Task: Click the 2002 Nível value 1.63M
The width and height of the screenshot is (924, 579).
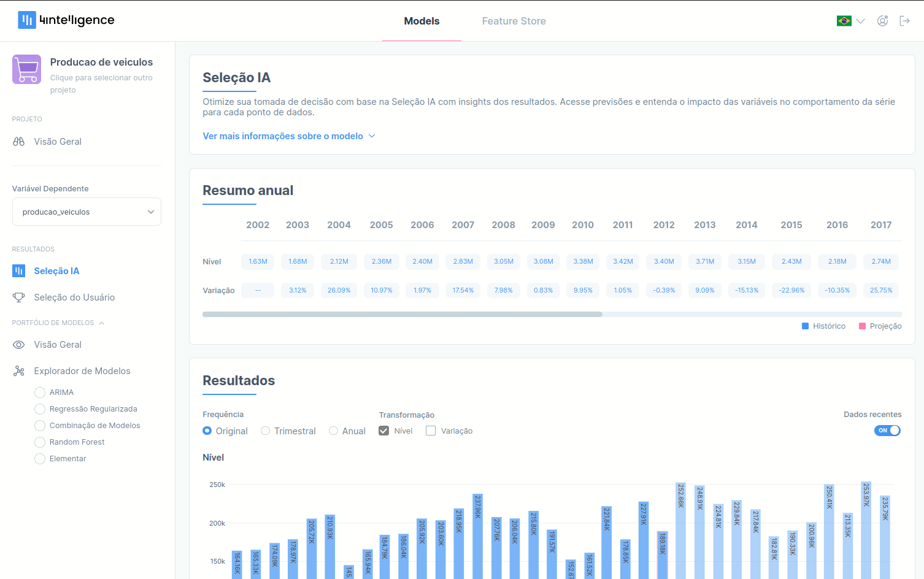Action: 258,261
